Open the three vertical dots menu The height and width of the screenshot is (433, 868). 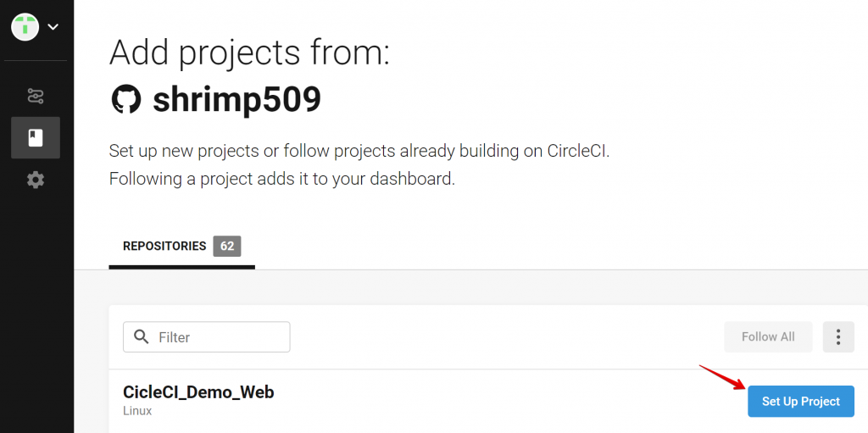coord(838,336)
